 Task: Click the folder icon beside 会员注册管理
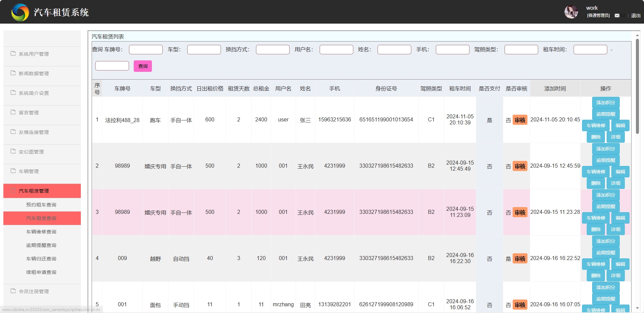point(13,291)
